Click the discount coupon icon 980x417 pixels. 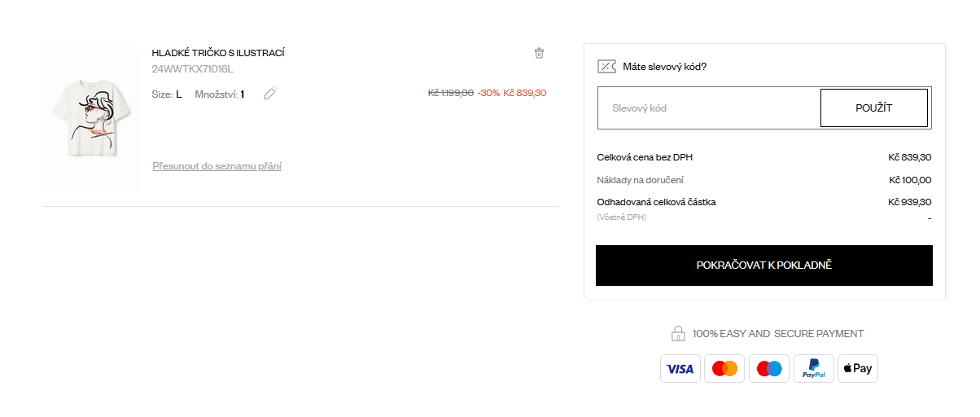pyautogui.click(x=606, y=67)
